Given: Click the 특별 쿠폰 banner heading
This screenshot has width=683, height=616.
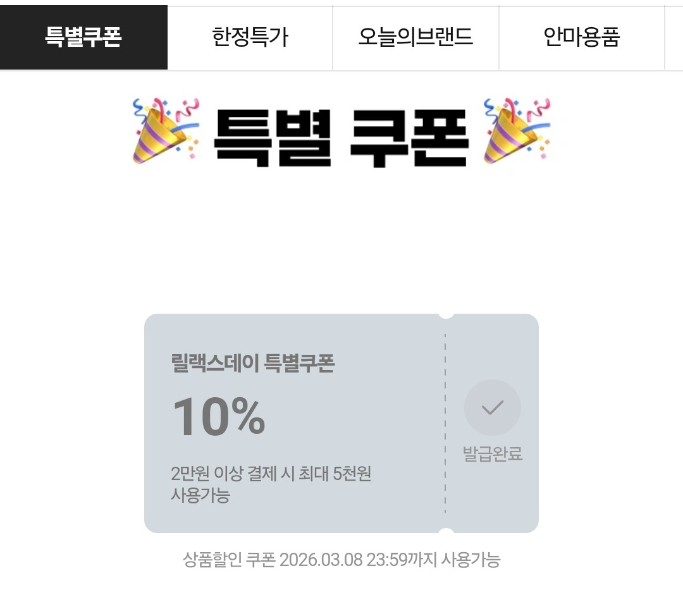Looking at the screenshot, I should click(x=341, y=137).
